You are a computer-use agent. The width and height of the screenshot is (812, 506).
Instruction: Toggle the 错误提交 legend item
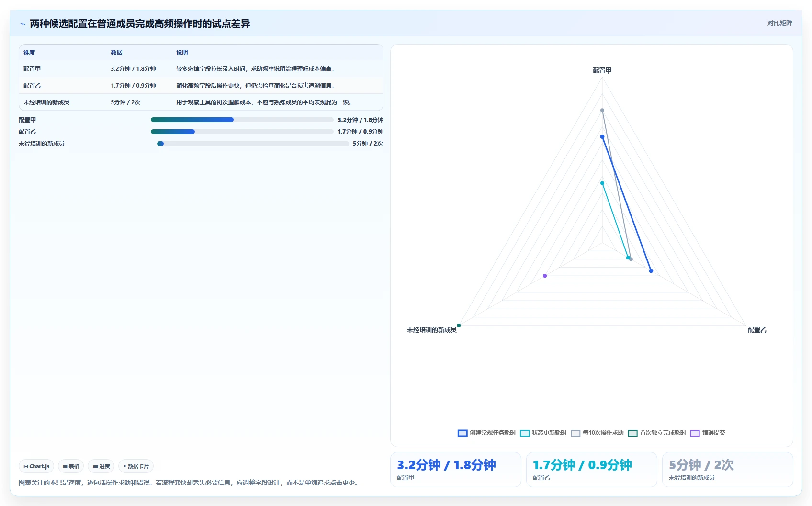click(708, 433)
